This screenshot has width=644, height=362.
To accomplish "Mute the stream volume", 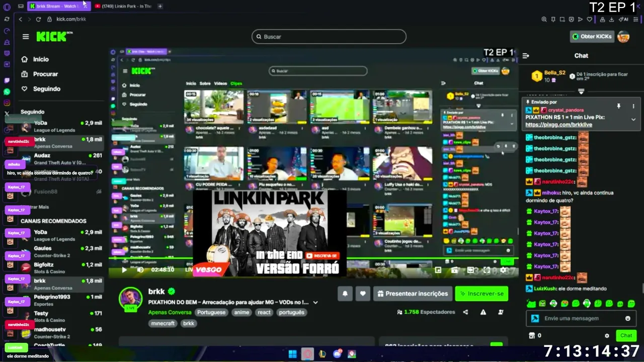I will pyautogui.click(x=140, y=269).
